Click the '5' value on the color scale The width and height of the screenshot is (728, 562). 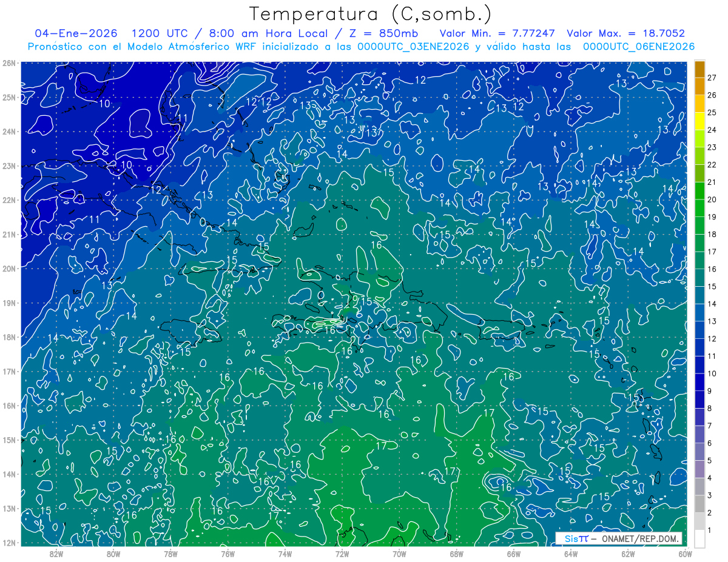[x=710, y=461]
